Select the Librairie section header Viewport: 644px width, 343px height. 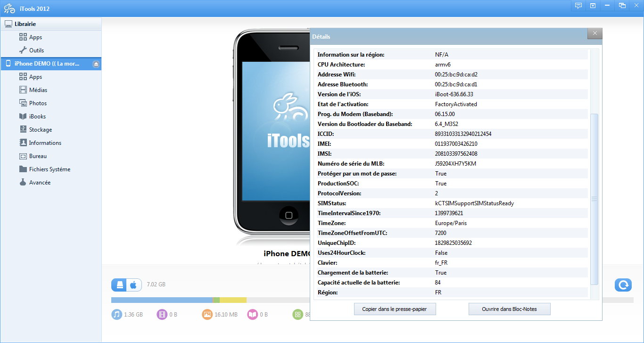(51, 24)
